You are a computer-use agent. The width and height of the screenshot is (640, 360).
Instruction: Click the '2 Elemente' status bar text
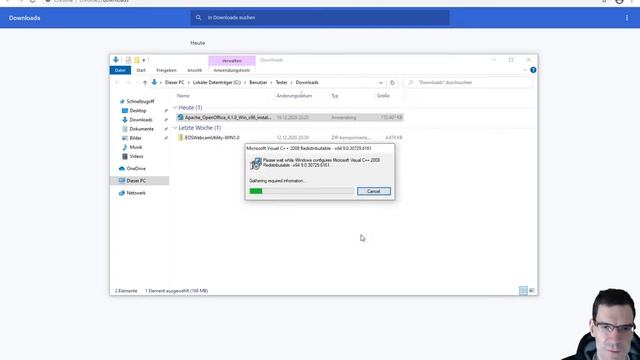126,291
